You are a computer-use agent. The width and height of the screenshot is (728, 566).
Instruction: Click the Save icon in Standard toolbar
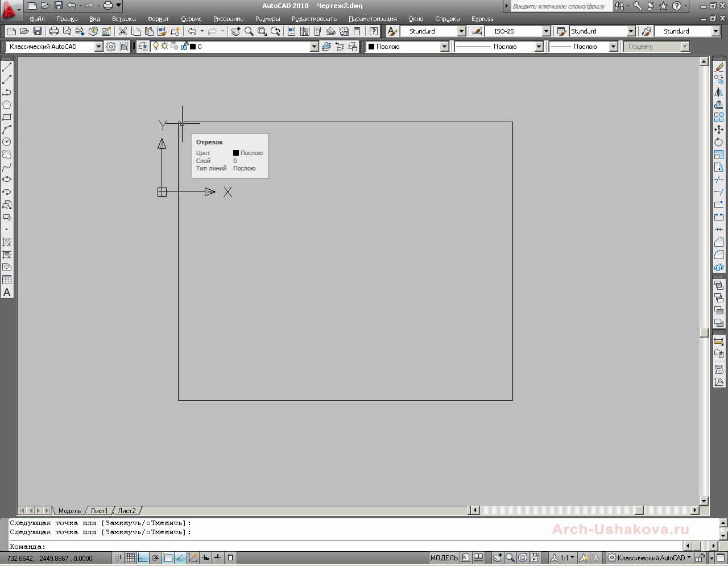pos(38,31)
